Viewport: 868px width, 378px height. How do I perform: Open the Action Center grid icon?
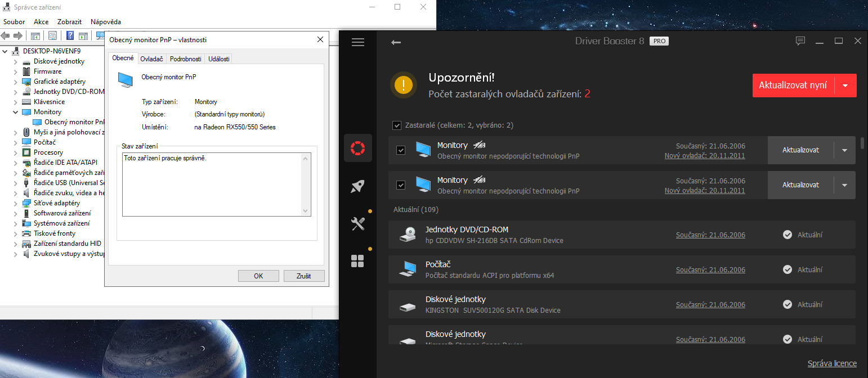pyautogui.click(x=358, y=261)
